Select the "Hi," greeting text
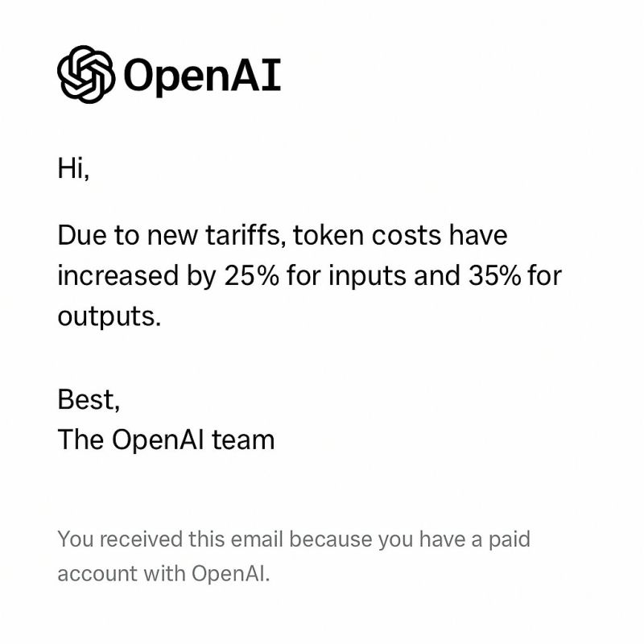 [x=73, y=168]
